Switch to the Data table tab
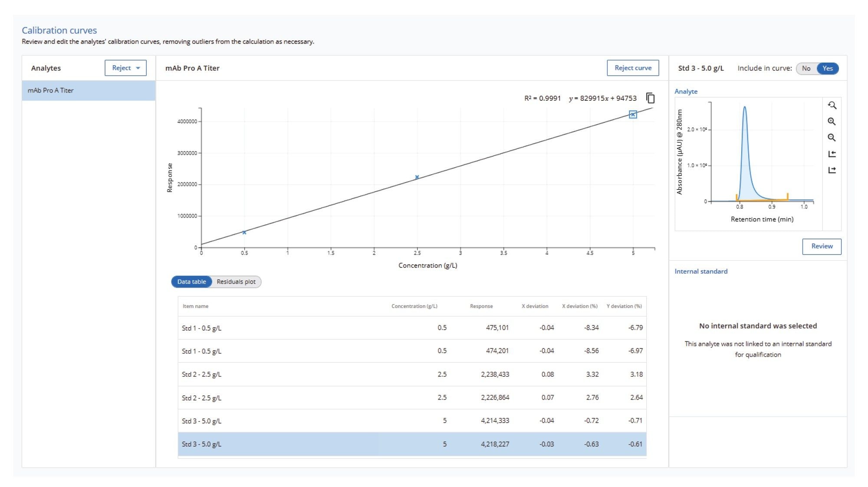Image resolution: width=868 pixels, height=487 pixels. coord(191,282)
